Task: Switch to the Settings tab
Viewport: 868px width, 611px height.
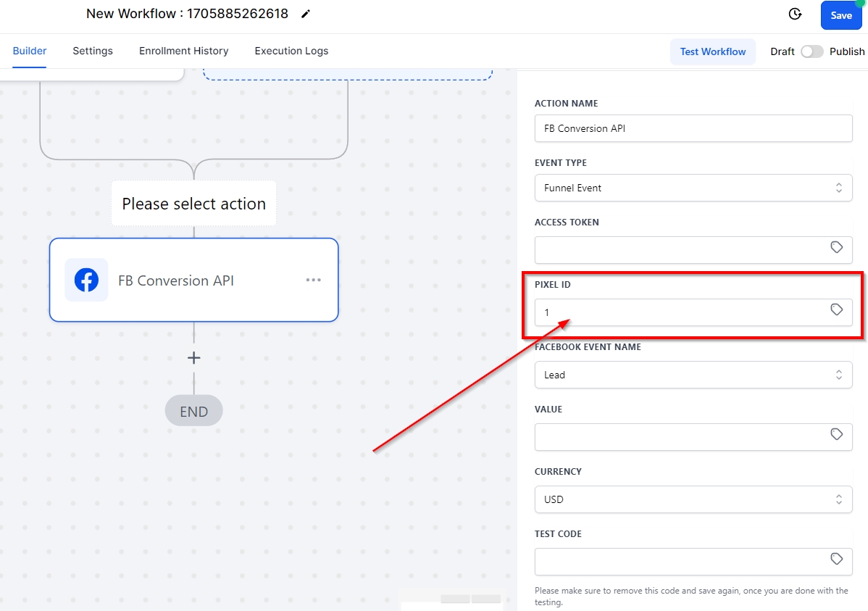Action: pos(93,51)
